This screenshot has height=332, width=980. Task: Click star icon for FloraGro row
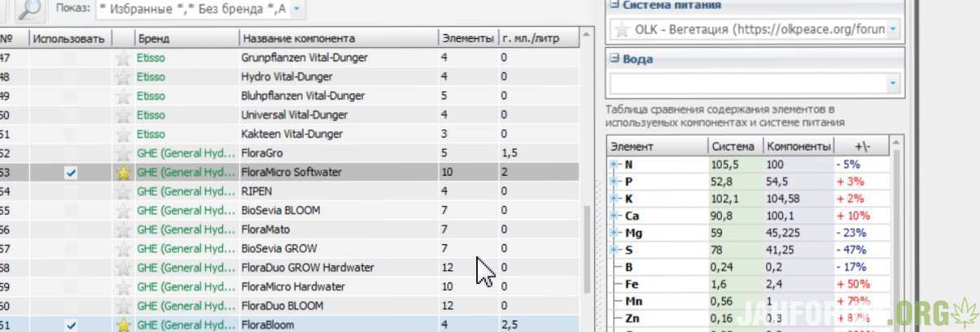pyautogui.click(x=123, y=154)
